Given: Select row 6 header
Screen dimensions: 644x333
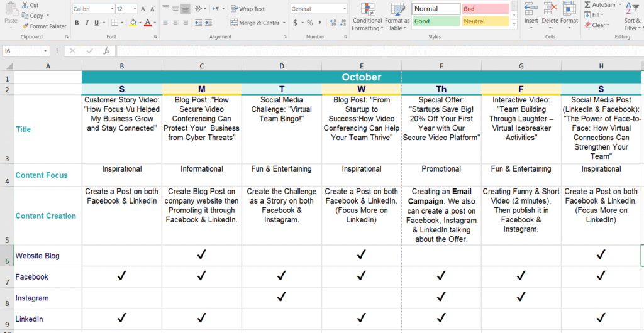Looking at the screenshot, I should [7, 256].
